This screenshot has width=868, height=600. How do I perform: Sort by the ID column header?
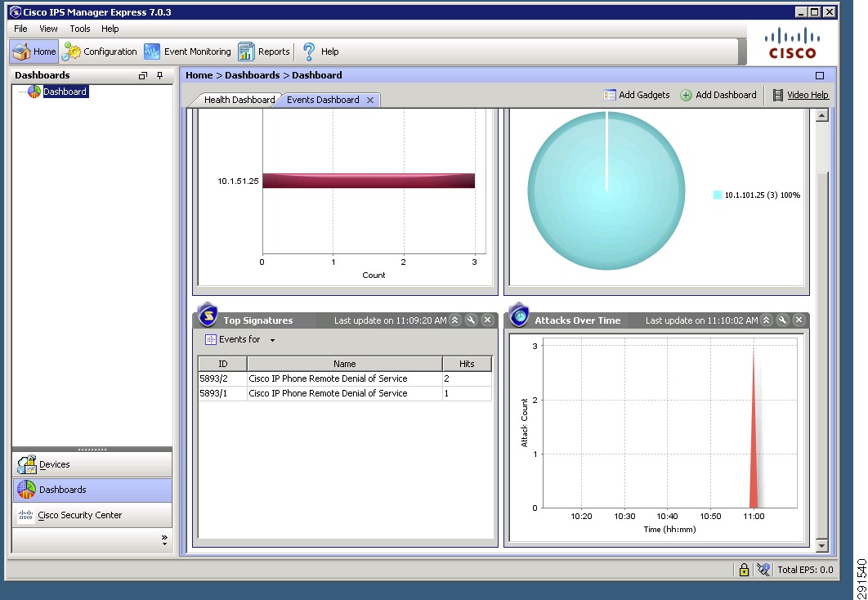[223, 364]
